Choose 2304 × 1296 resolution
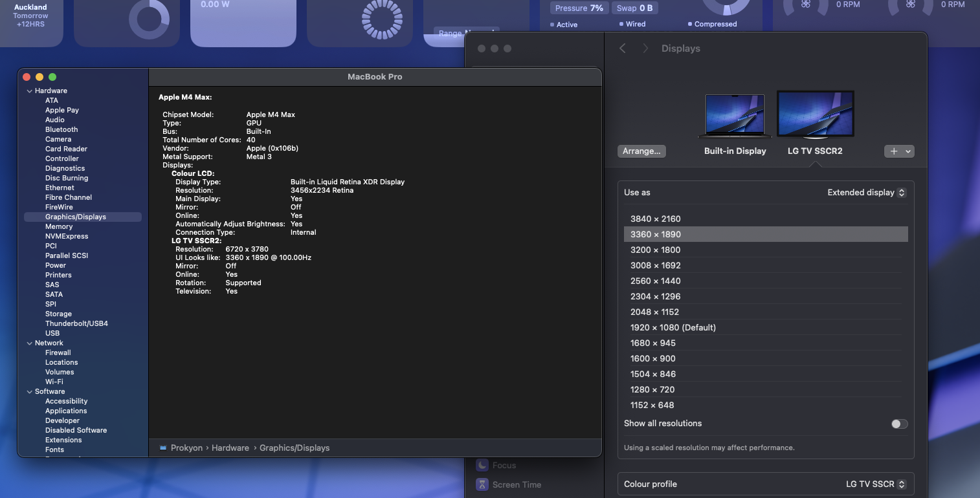The image size is (980, 498). pos(766,296)
